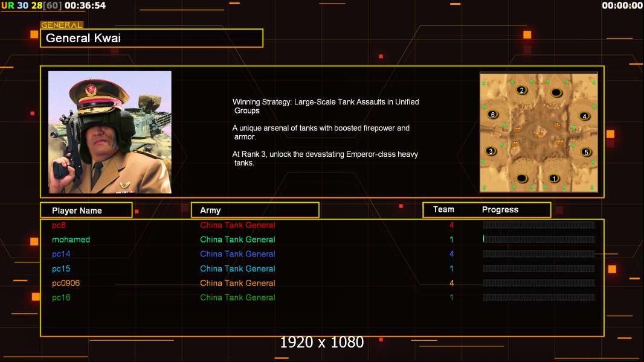Click pc0906's loading progress bar
The height and width of the screenshot is (362, 644).
point(539,283)
